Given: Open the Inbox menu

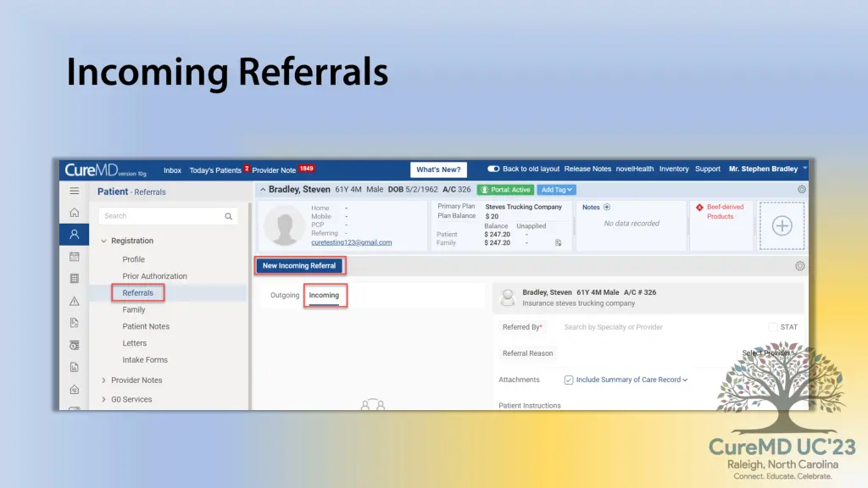Looking at the screenshot, I should pyautogui.click(x=172, y=170).
